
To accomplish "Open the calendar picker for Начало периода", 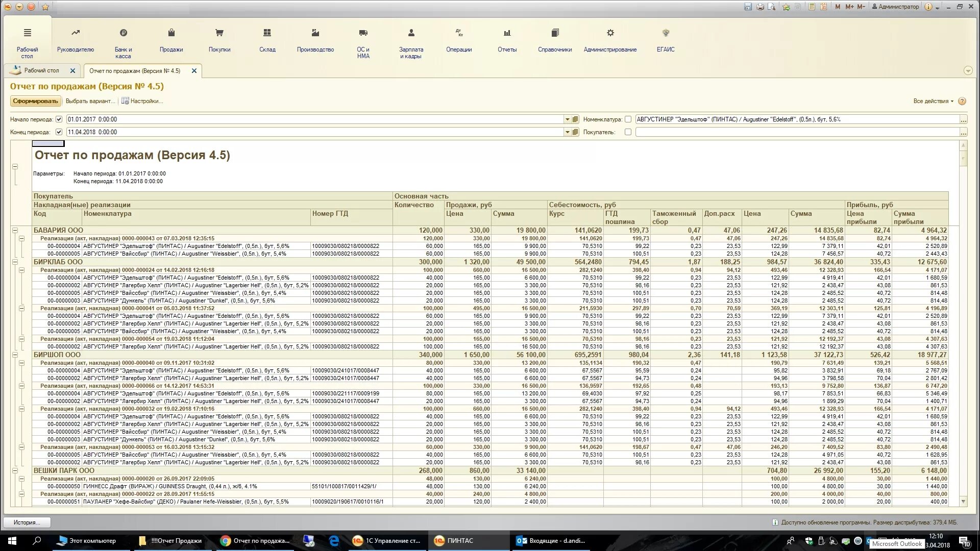I will [575, 119].
